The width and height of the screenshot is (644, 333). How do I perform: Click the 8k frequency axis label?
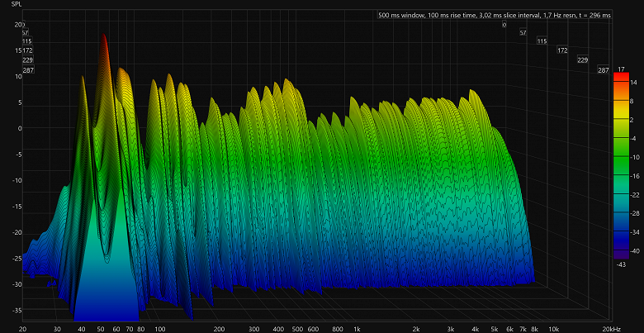tap(535, 329)
